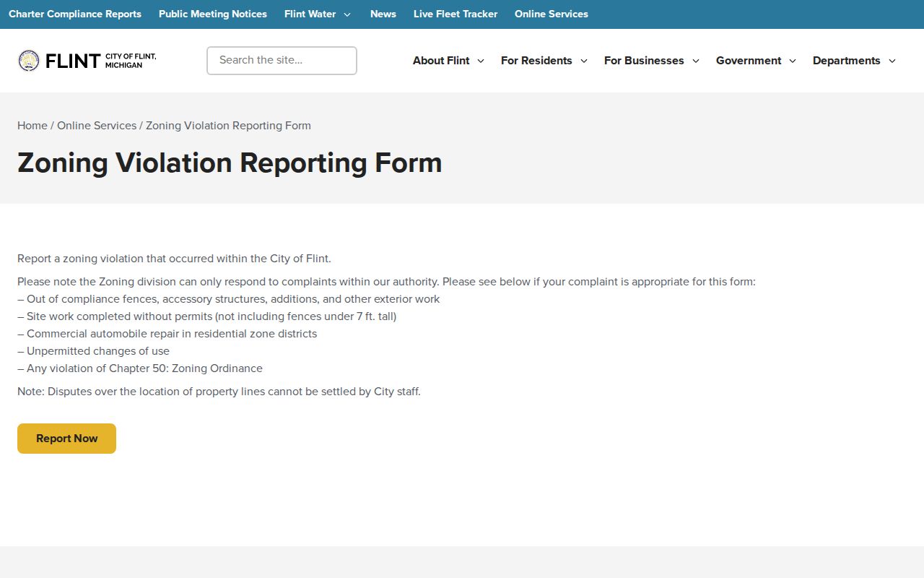Click the Zoning Violation Reporting Form heading

[230, 163]
